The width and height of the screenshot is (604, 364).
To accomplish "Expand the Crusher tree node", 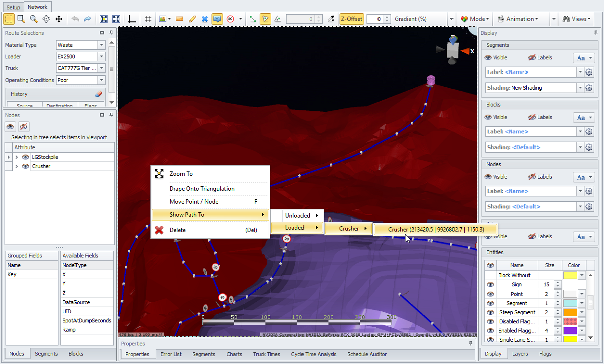I will click(x=17, y=166).
